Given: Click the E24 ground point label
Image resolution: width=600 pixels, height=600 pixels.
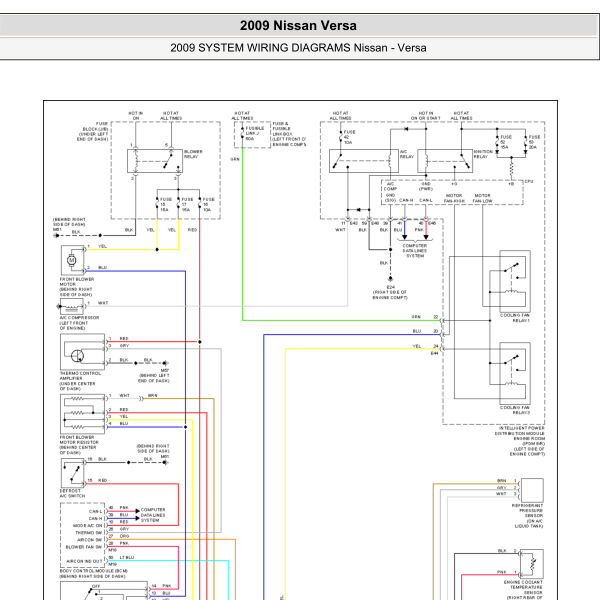Looking at the screenshot, I should tap(390, 287).
